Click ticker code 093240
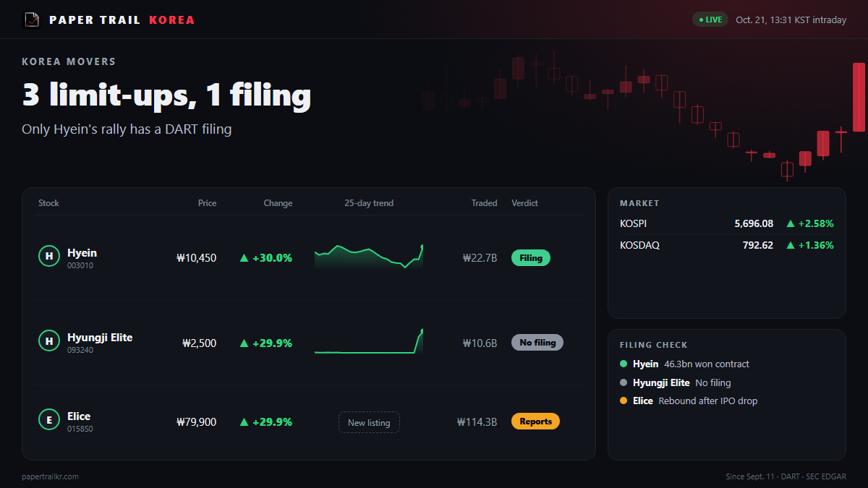Image resolution: width=868 pixels, height=488 pixels. [80, 350]
